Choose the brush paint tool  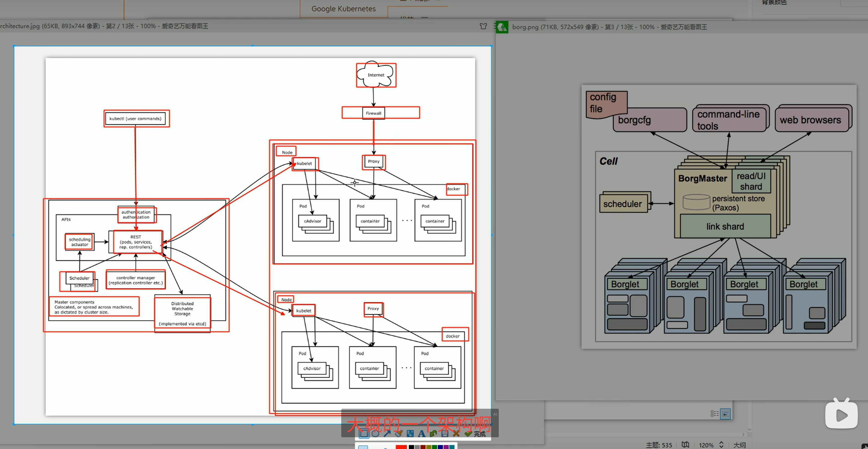[399, 433]
